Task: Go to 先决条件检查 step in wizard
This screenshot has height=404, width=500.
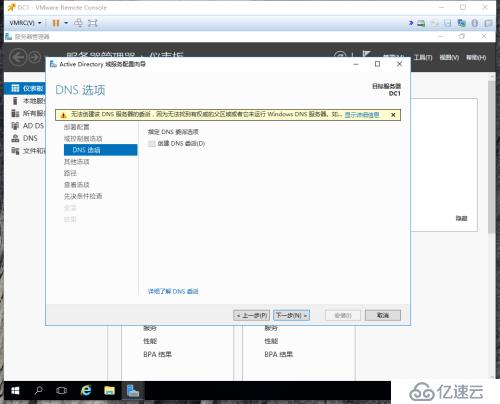Action: [x=83, y=196]
